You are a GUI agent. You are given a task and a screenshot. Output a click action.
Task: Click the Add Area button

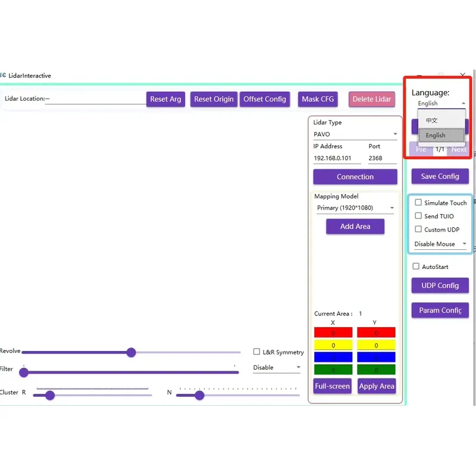[x=355, y=227]
